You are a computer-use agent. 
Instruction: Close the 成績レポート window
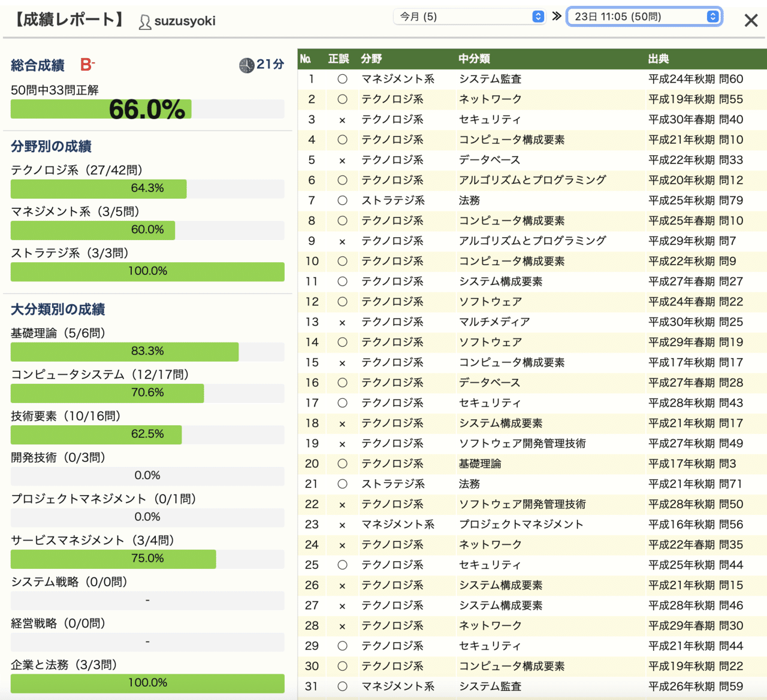[751, 20]
